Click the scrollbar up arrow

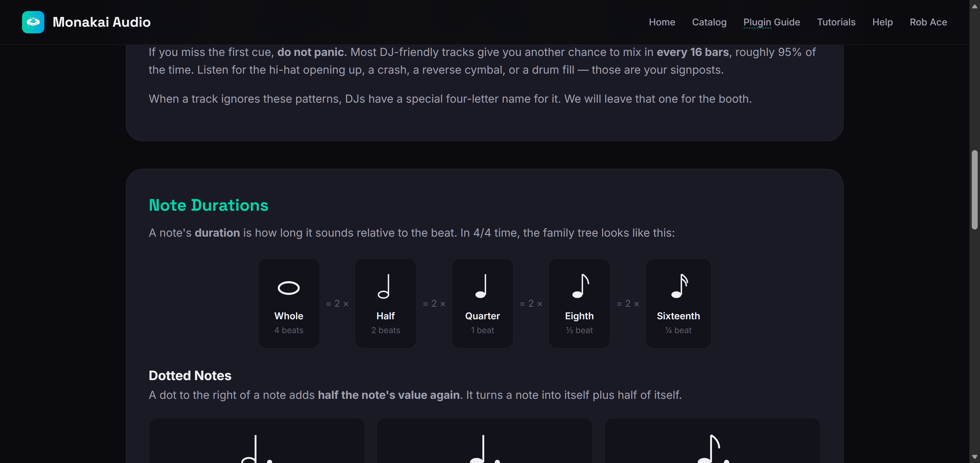pyautogui.click(x=974, y=6)
